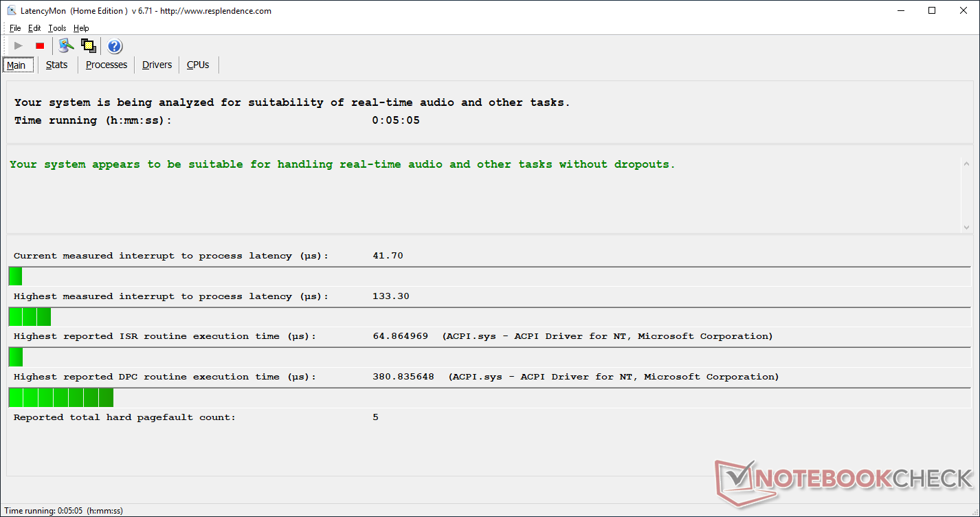Click the highest latency value 133.30
The width and height of the screenshot is (980, 517).
coord(391,296)
